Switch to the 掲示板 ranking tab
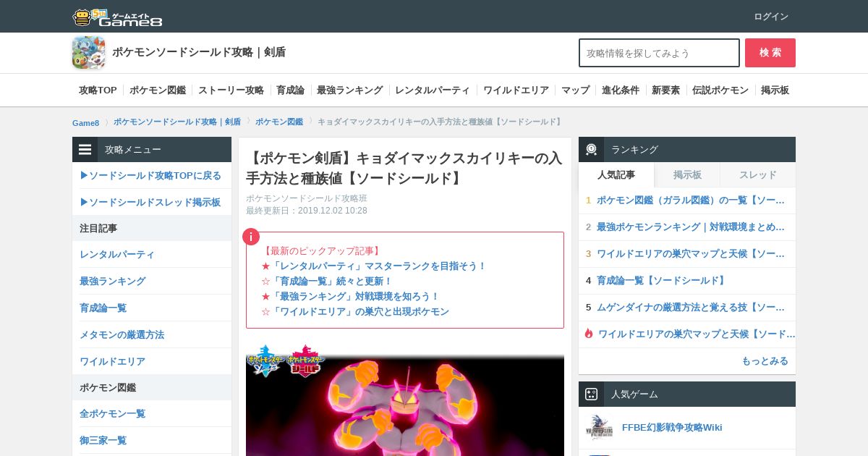This screenshot has height=456, width=868. pyautogui.click(x=687, y=174)
